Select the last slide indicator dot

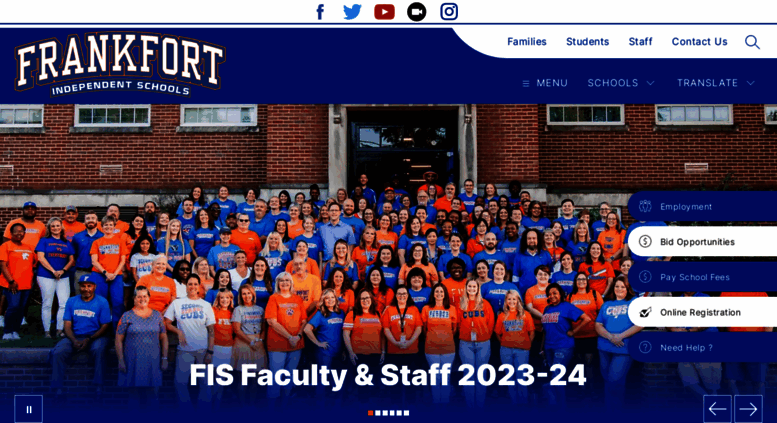tap(406, 413)
